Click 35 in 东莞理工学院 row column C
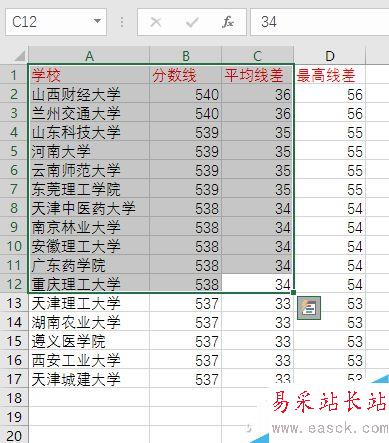389x443 pixels. pyautogui.click(x=257, y=189)
